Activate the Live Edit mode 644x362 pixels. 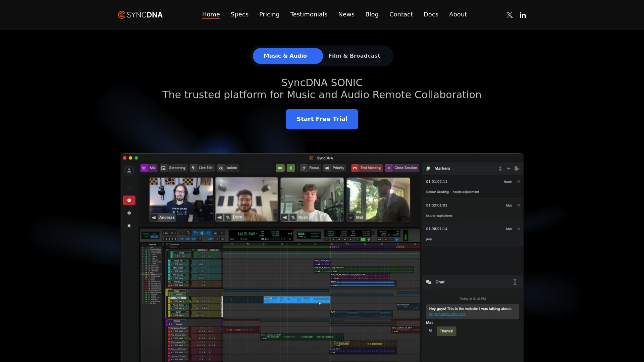pos(202,168)
